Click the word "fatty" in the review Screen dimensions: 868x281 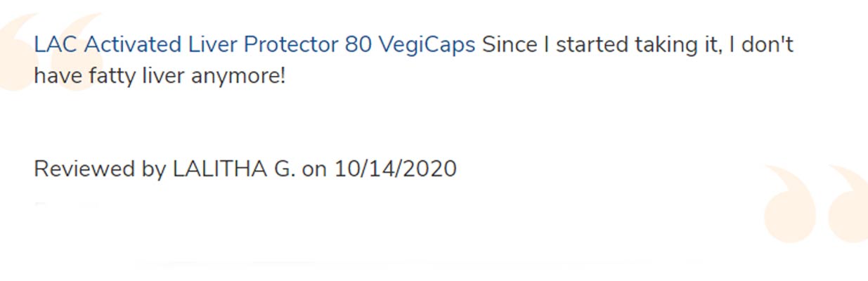pos(112,76)
